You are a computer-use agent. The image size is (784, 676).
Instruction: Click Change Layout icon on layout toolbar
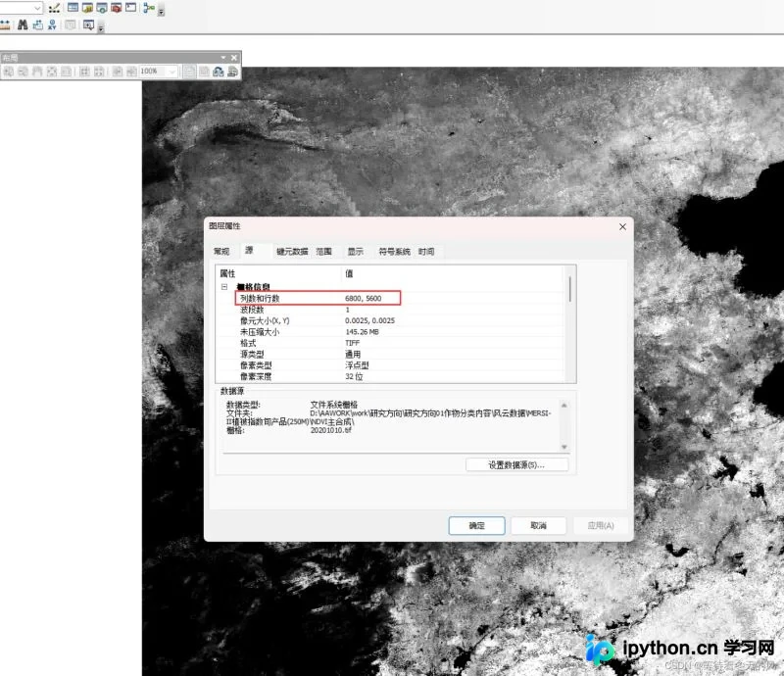click(219, 72)
